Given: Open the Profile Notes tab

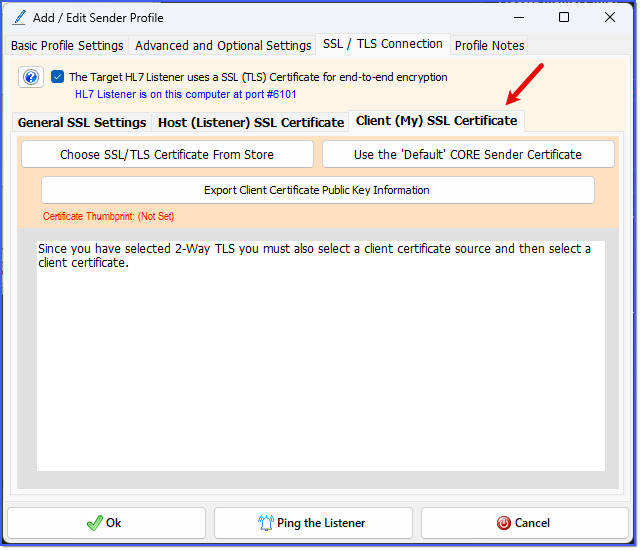Looking at the screenshot, I should point(489,45).
